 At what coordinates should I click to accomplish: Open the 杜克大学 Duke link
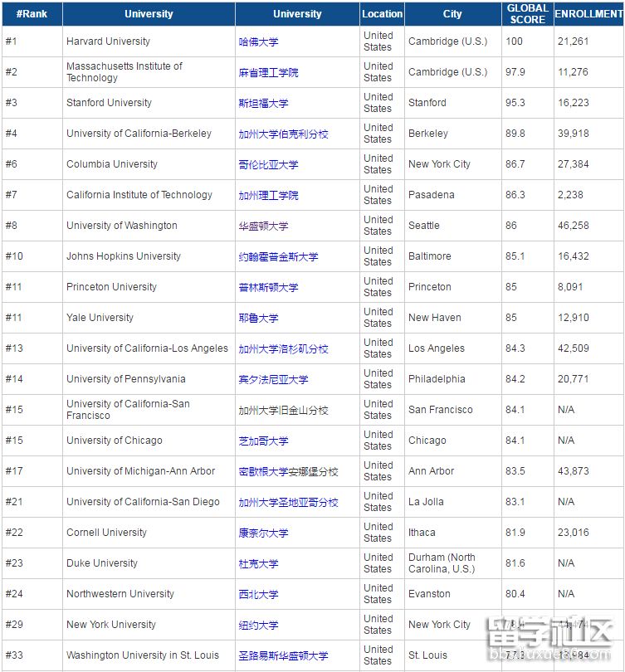click(x=258, y=564)
